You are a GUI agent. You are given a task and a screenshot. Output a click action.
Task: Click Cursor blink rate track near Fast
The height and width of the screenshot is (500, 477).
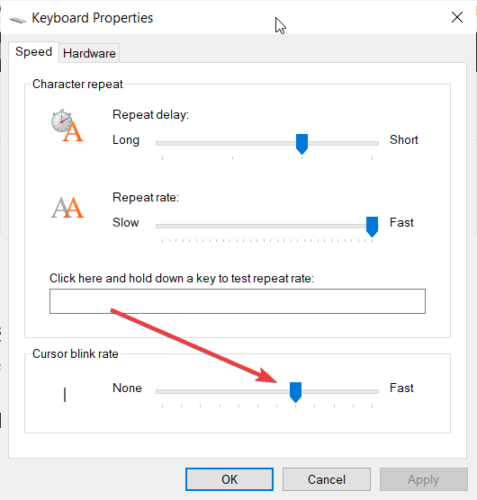[x=362, y=391]
